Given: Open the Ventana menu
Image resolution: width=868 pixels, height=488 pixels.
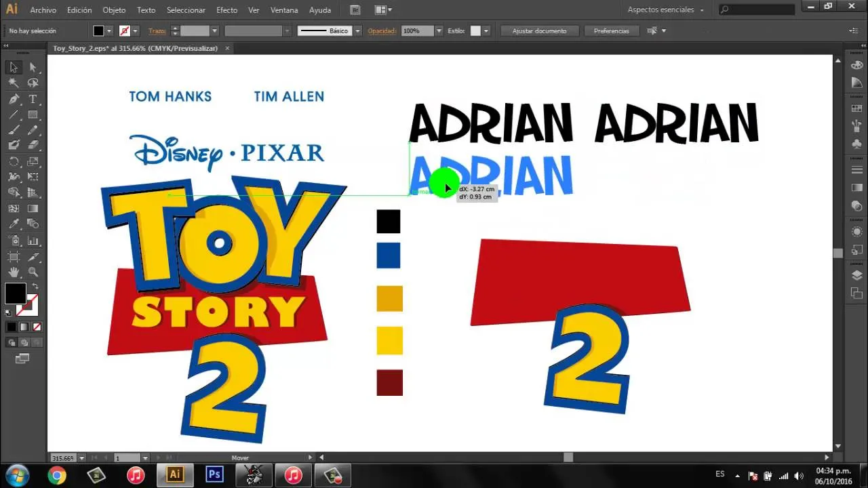Looking at the screenshot, I should [x=283, y=10].
